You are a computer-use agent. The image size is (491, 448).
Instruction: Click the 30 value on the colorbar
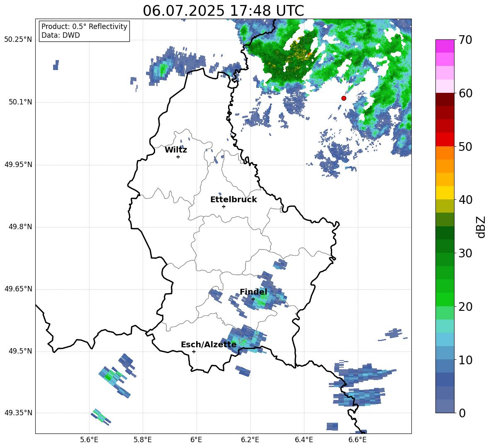[x=465, y=253]
